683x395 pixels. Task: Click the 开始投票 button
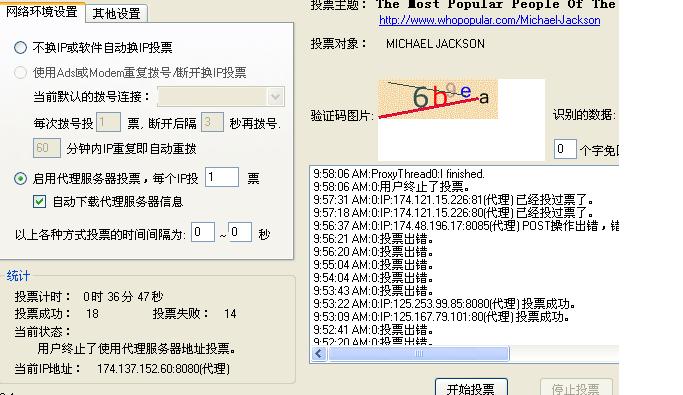(x=471, y=387)
